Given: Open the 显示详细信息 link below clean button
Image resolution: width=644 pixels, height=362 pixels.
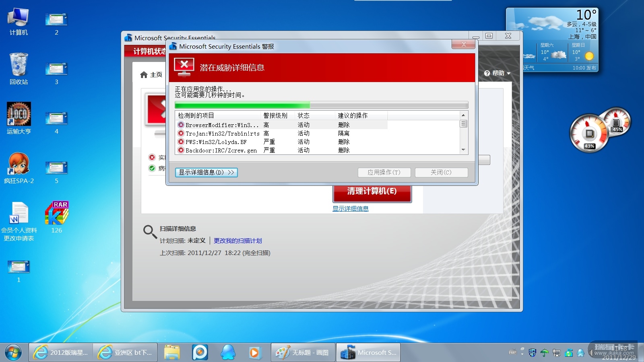Looking at the screenshot, I should [351, 209].
